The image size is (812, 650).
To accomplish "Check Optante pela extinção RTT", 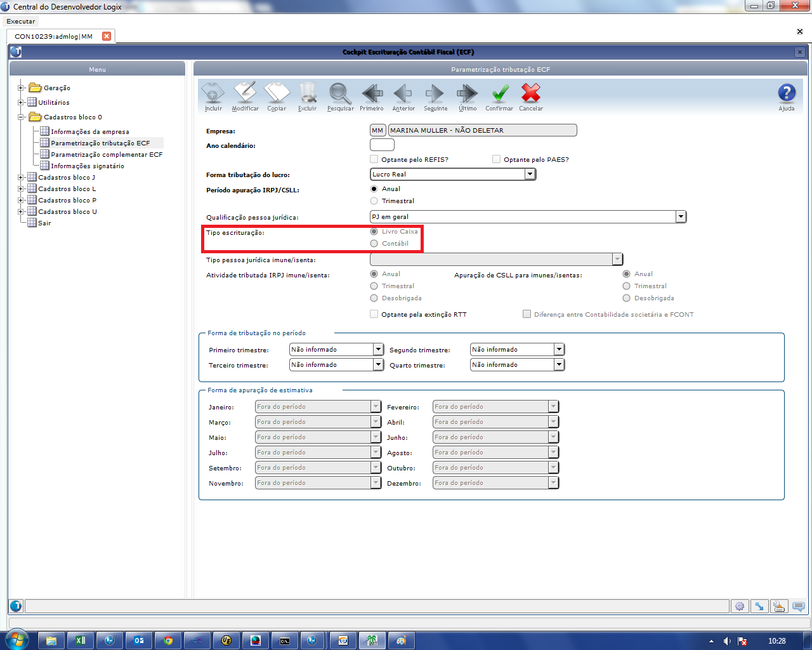I will click(x=374, y=314).
